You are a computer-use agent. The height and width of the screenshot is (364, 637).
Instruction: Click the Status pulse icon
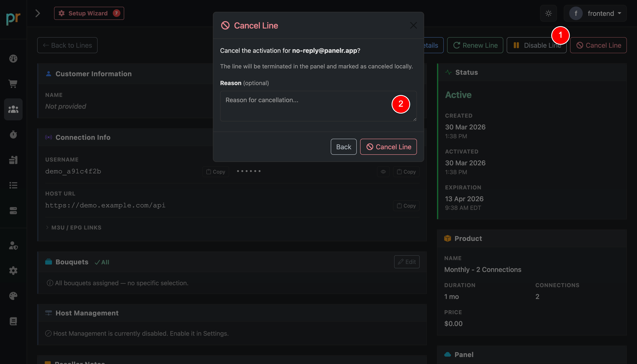(449, 72)
